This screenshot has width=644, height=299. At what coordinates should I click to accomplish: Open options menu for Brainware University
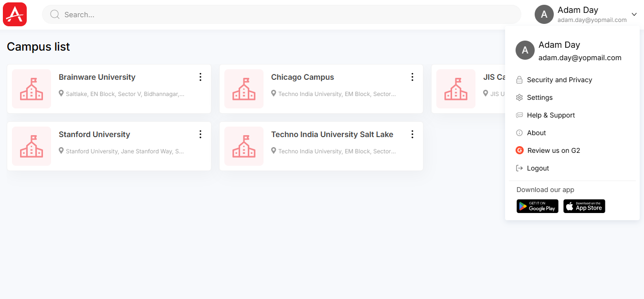pos(201,77)
